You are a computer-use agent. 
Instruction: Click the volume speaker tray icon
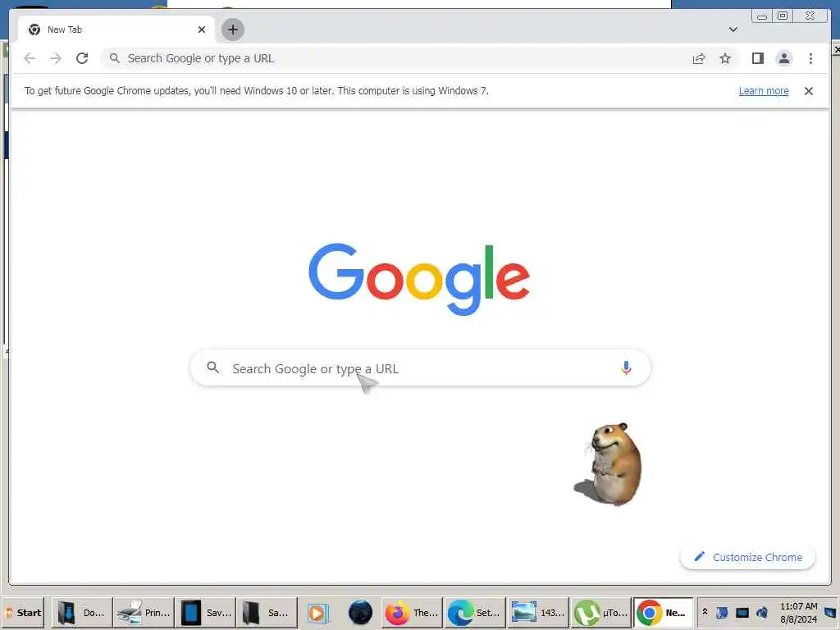coord(762,612)
